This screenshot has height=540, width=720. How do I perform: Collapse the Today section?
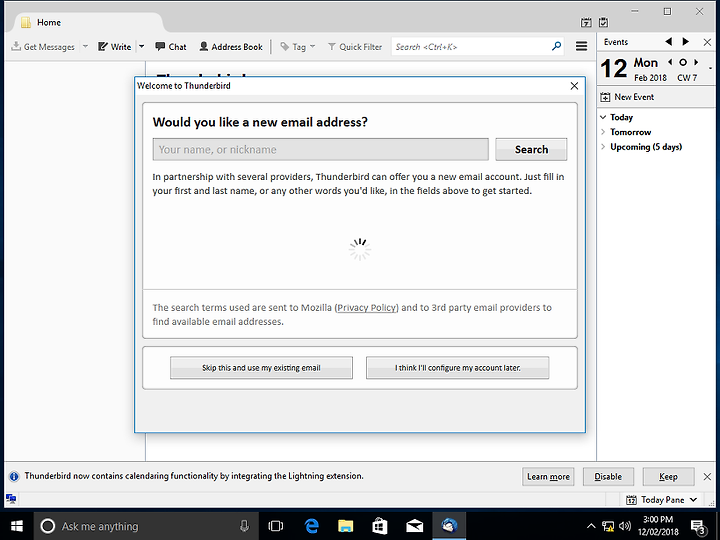pyautogui.click(x=603, y=117)
